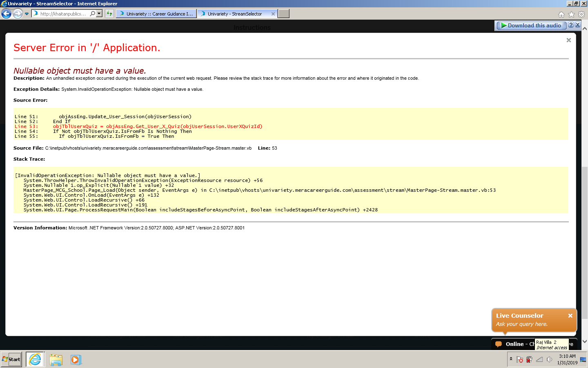The width and height of the screenshot is (588, 368).
Task: Close the Server Error popup dialog
Action: click(568, 40)
